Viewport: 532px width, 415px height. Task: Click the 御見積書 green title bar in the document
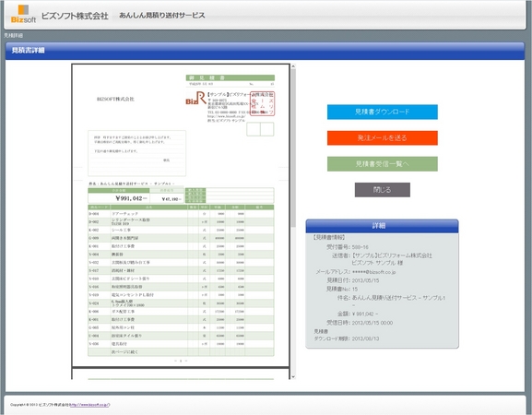[x=231, y=77]
